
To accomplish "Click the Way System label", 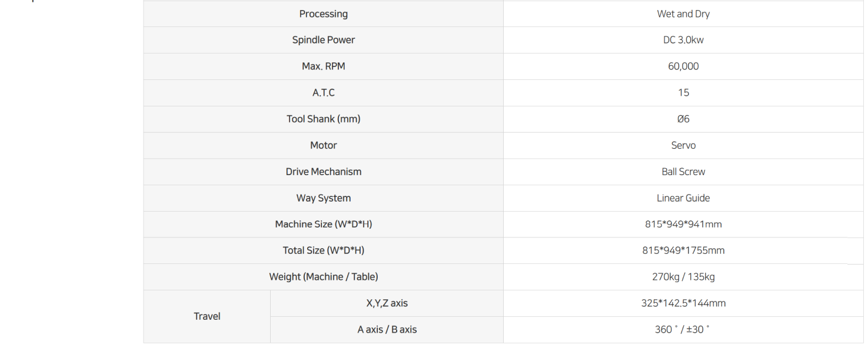I will (x=323, y=198).
